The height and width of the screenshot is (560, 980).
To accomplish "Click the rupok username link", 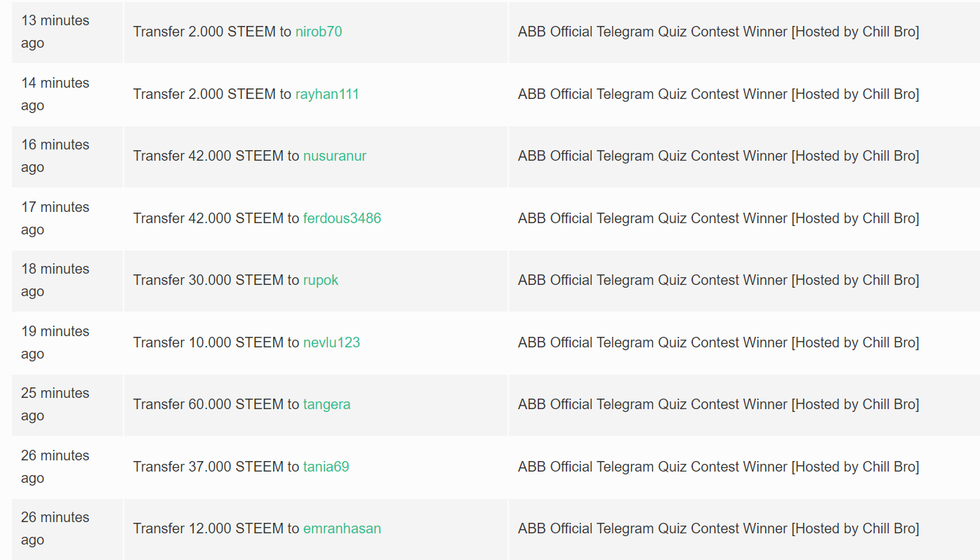I will (x=320, y=280).
